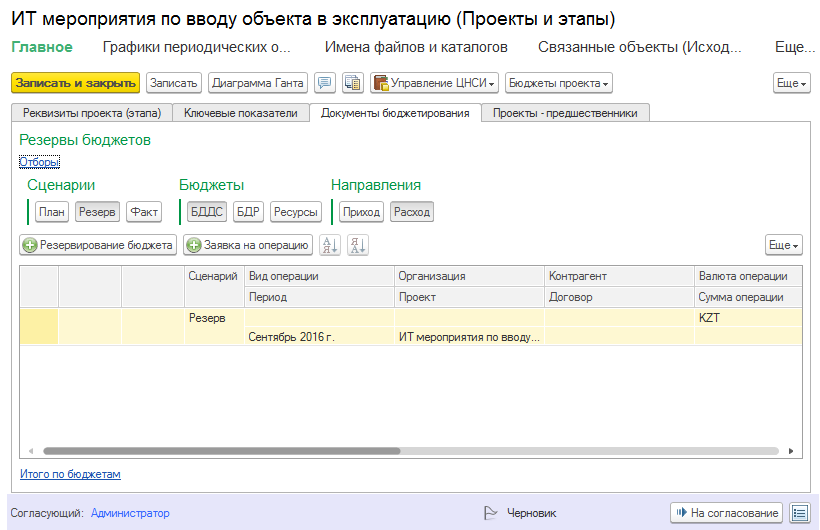Sort the list descending
The height and width of the screenshot is (530, 820).
358,245
